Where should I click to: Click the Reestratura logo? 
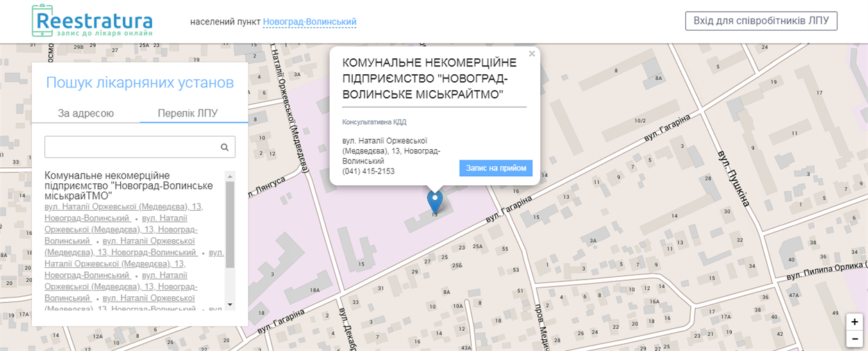click(x=92, y=21)
